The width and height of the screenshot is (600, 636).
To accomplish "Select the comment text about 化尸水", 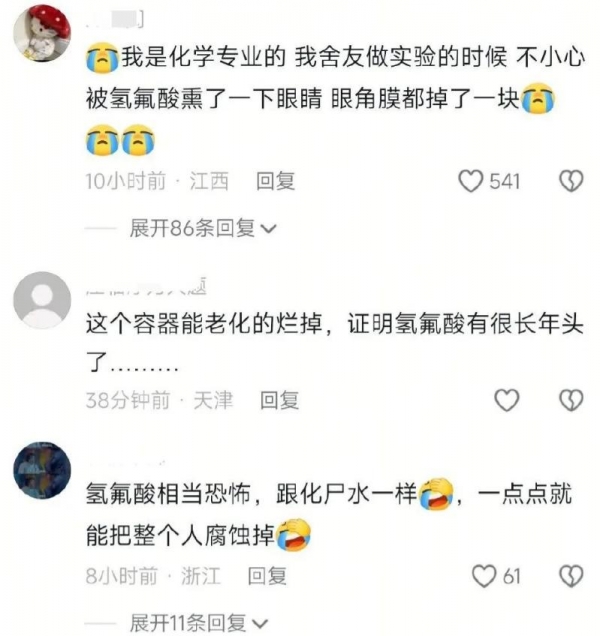I will 329,515.
